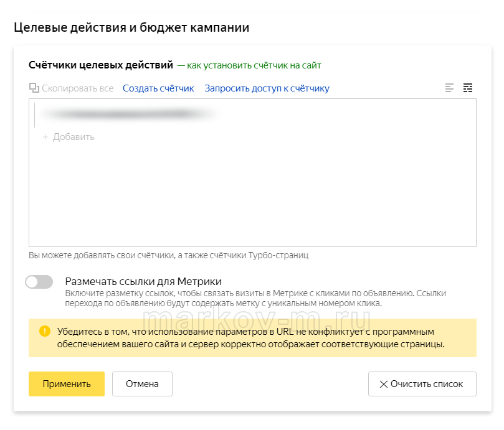The width and height of the screenshot is (504, 430).
Task: Click the yellow URL parameters warning banner
Action: (x=252, y=338)
